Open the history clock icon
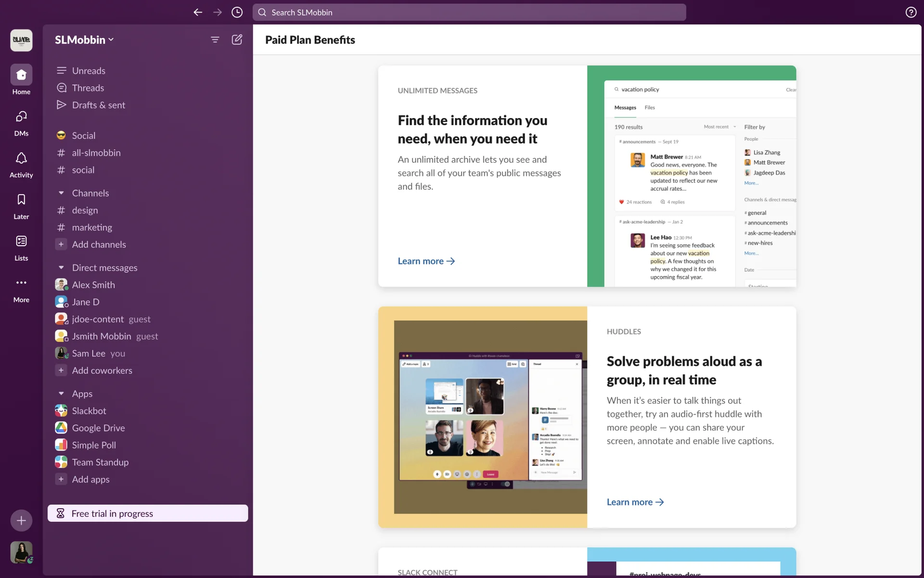924x578 pixels. [x=237, y=13]
